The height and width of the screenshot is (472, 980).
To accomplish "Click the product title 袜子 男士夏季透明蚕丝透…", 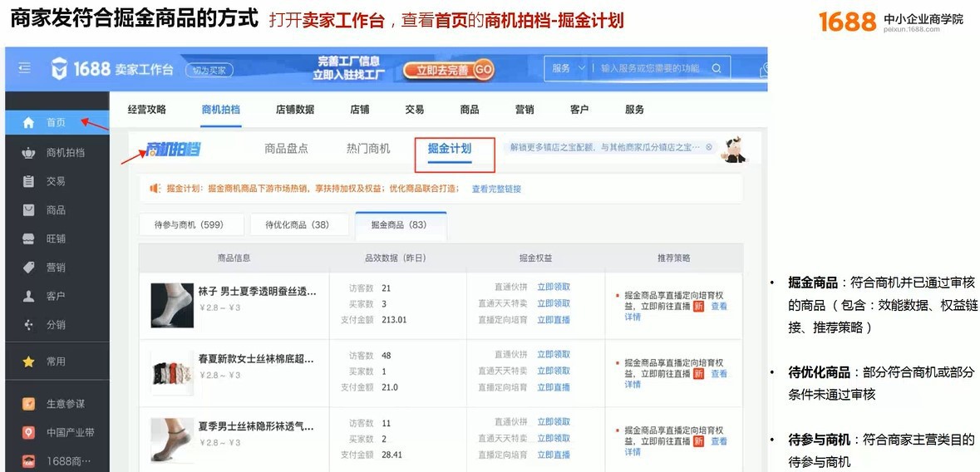I will [257, 292].
